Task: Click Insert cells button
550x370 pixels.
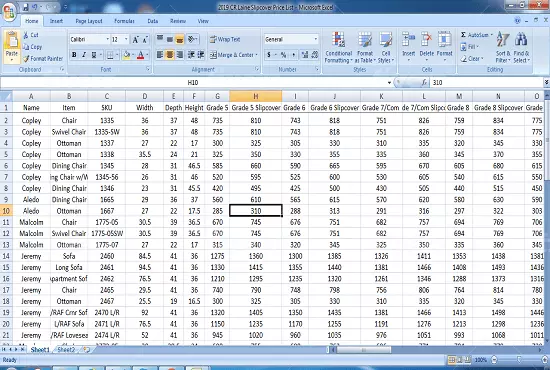Action: pyautogui.click(x=409, y=47)
